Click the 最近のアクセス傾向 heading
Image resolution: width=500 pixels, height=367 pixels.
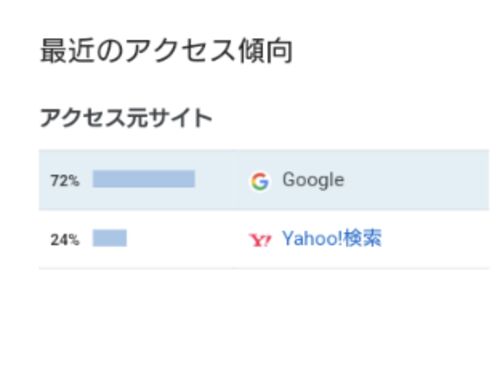pyautogui.click(x=166, y=51)
